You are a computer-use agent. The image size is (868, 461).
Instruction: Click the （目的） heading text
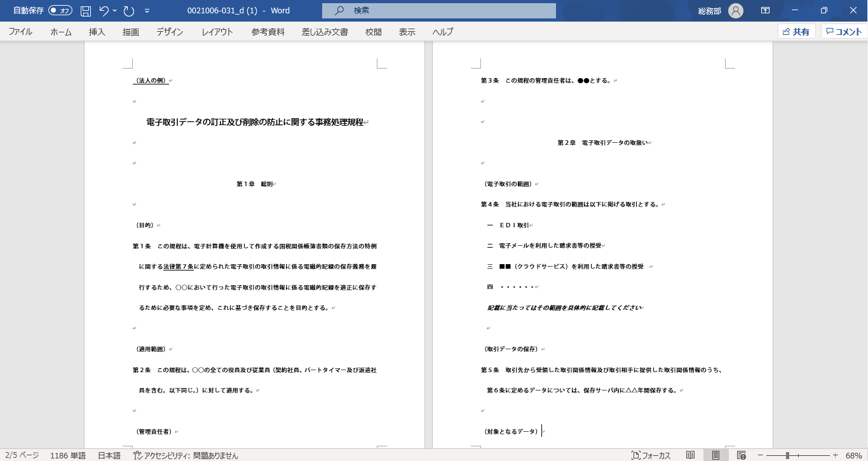click(144, 225)
